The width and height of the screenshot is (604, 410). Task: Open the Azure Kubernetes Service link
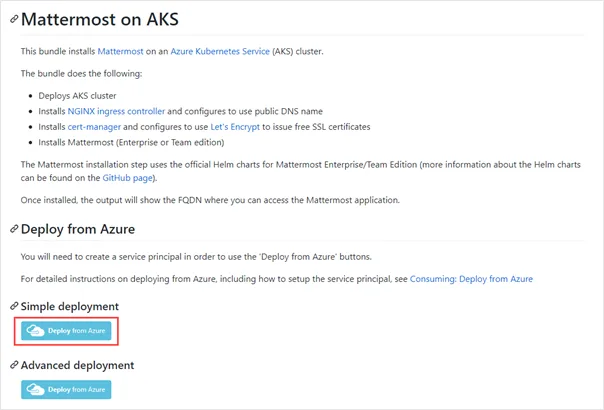(220, 51)
